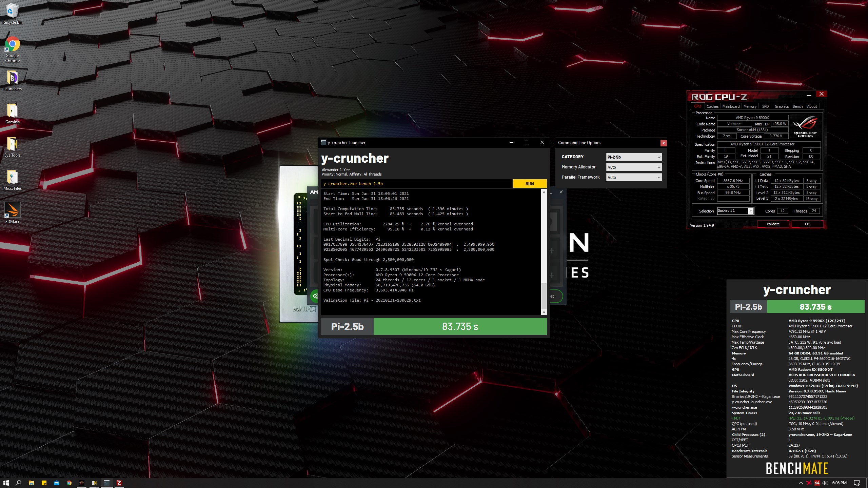The image size is (868, 488).
Task: Click Validation File line in y-cruncher output
Action: [x=372, y=300]
